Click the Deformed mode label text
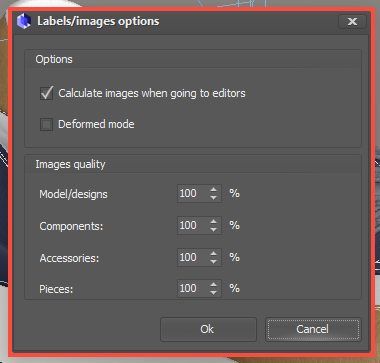The height and width of the screenshot is (363, 380). tap(96, 124)
